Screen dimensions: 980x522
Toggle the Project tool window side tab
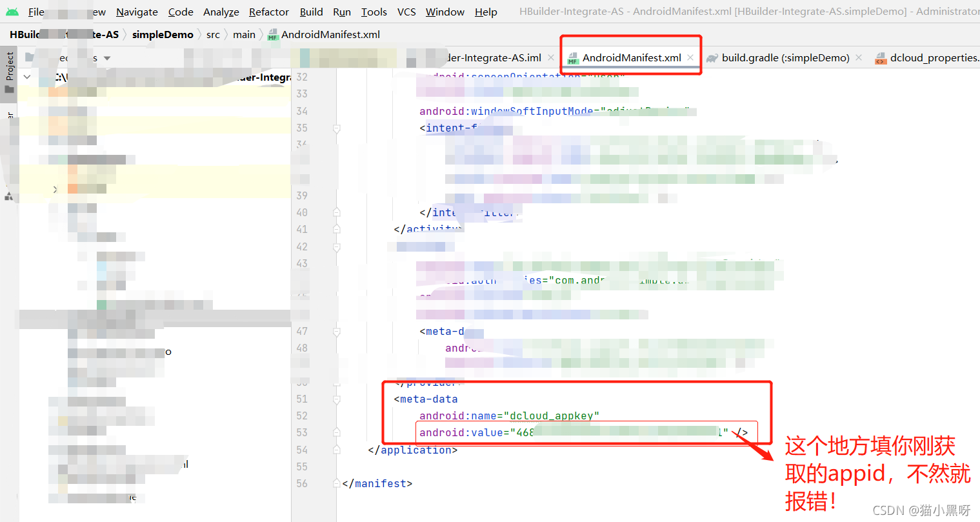coord(9,72)
